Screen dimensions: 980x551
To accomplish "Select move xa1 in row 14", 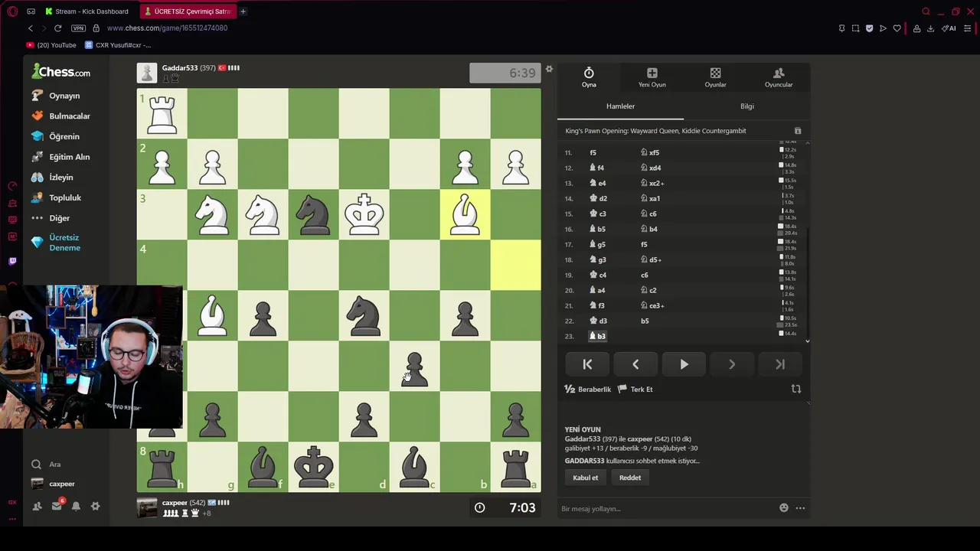I will (x=651, y=198).
